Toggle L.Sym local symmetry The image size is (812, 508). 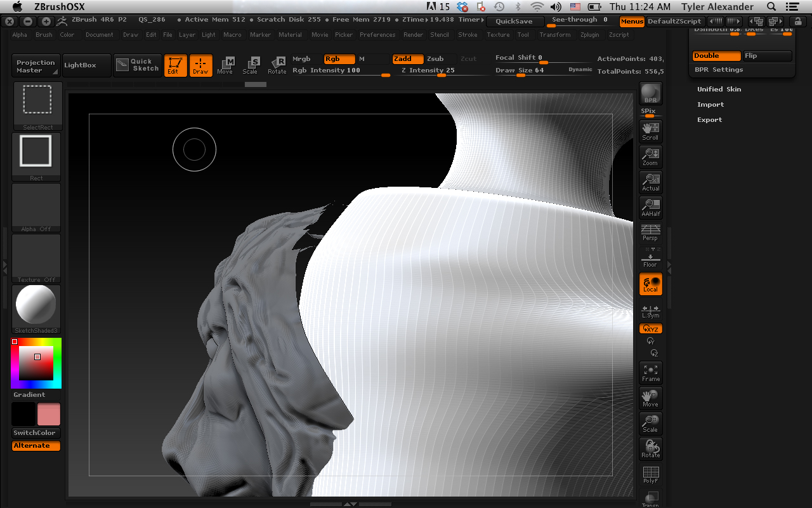[x=650, y=310]
